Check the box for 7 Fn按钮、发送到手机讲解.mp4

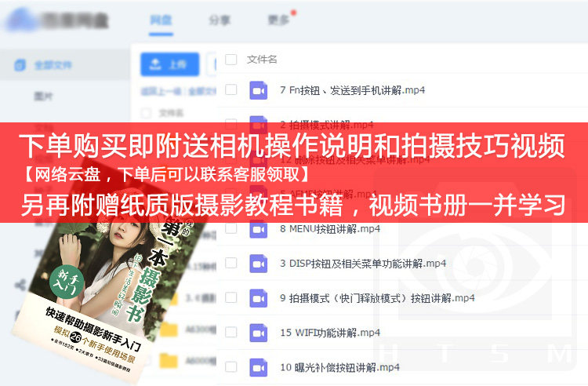[x=230, y=89]
